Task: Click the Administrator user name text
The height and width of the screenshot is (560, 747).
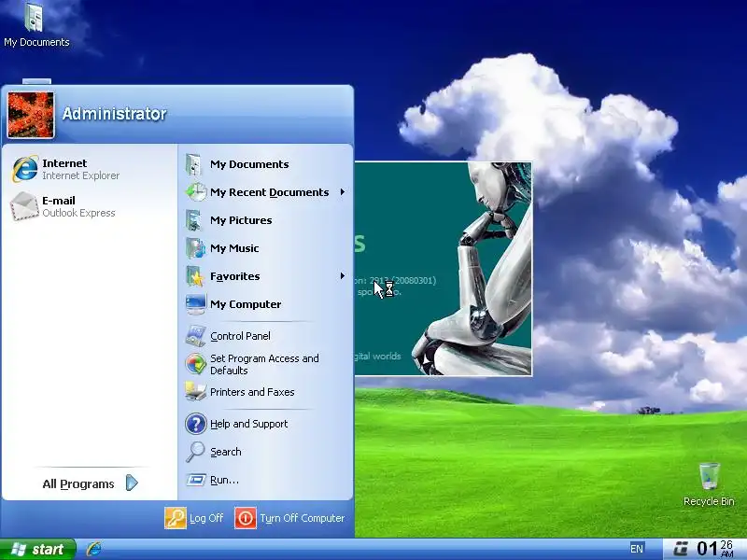Action: point(114,114)
